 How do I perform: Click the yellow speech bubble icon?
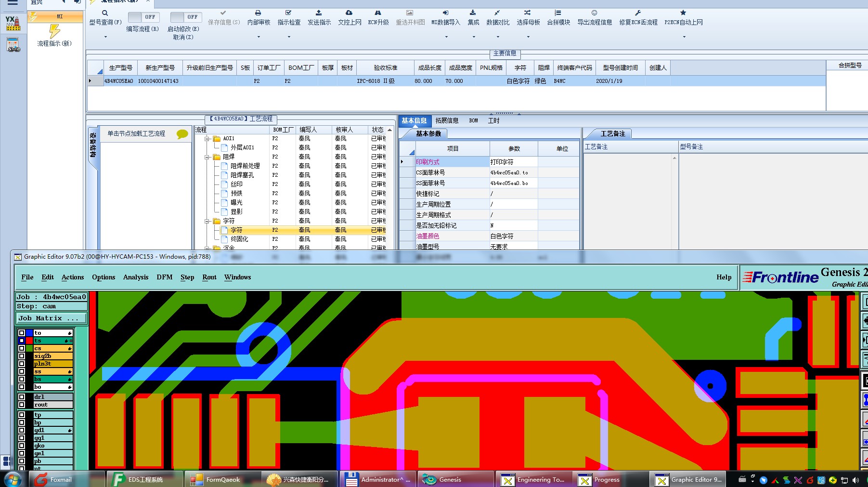coord(182,134)
